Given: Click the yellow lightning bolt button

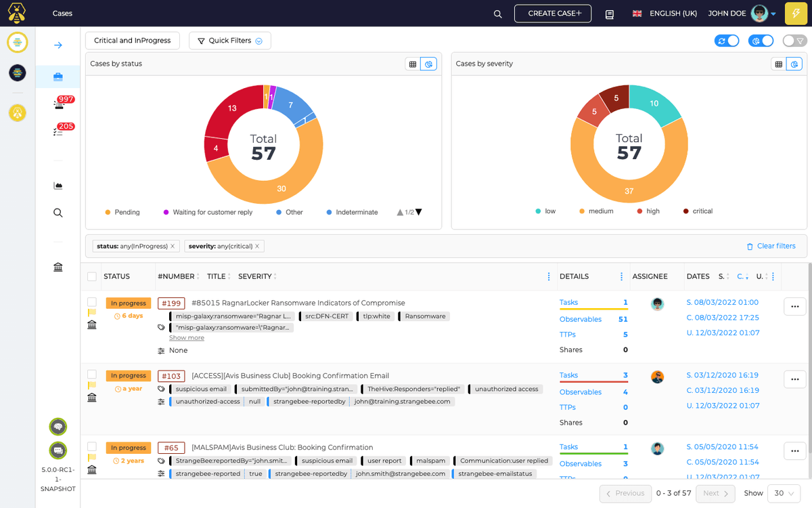Looking at the screenshot, I should [x=796, y=14].
